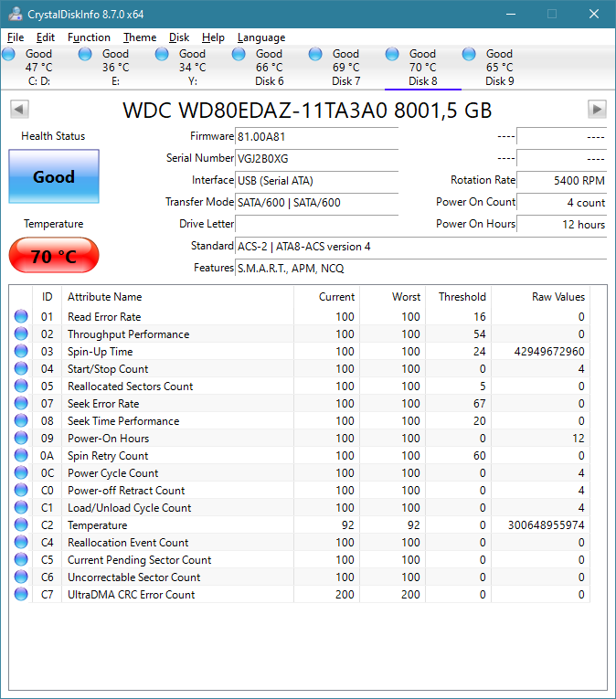Click status orb for C: D: disk
Screen dimensions: 616x699
point(8,54)
